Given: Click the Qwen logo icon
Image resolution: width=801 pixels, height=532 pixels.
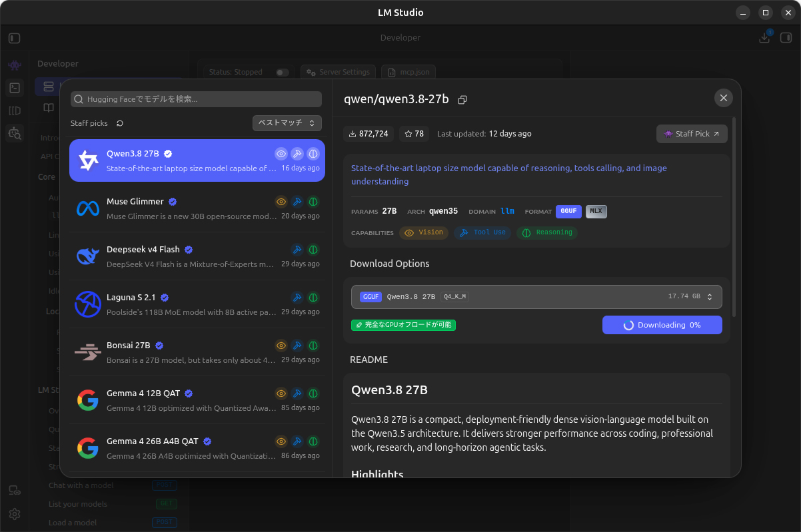Looking at the screenshot, I should point(88,160).
